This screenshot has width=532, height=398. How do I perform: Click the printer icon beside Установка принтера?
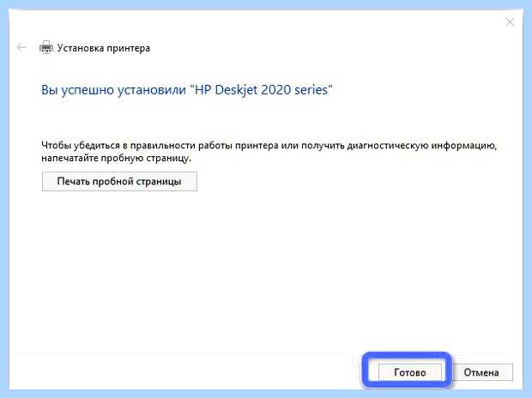click(46, 47)
